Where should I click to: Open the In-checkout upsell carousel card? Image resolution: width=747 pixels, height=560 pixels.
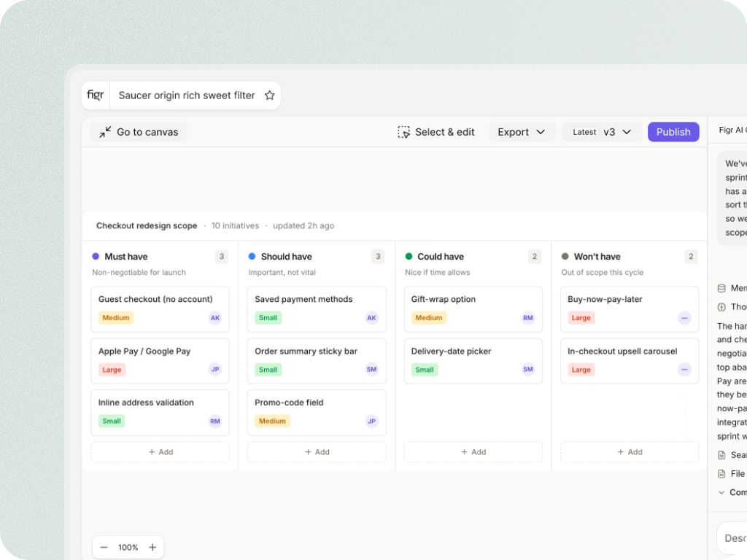pyautogui.click(x=630, y=361)
